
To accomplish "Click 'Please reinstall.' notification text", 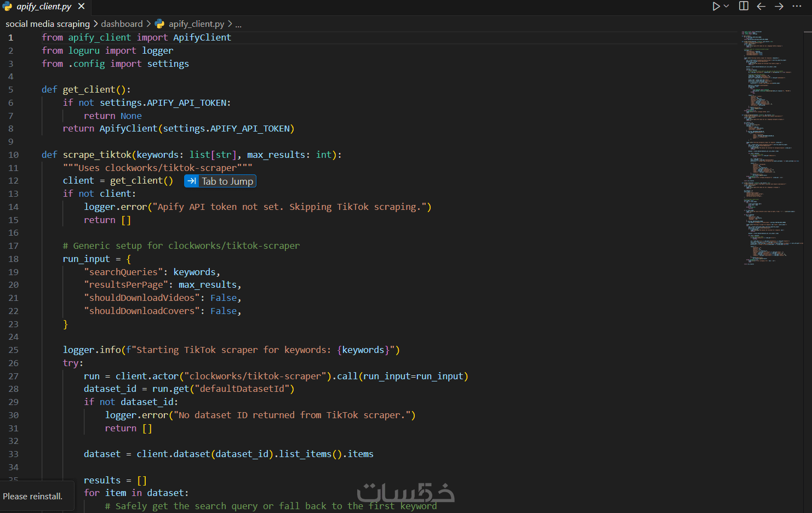I will click(33, 497).
